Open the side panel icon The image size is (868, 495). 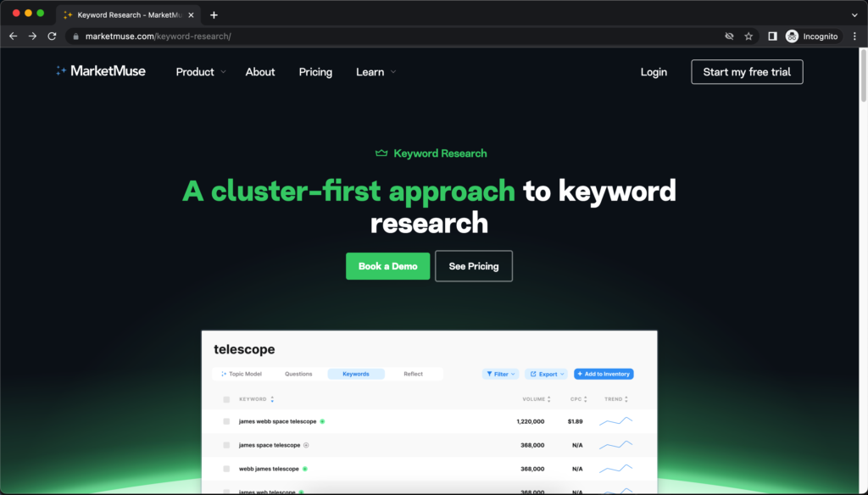click(x=772, y=36)
